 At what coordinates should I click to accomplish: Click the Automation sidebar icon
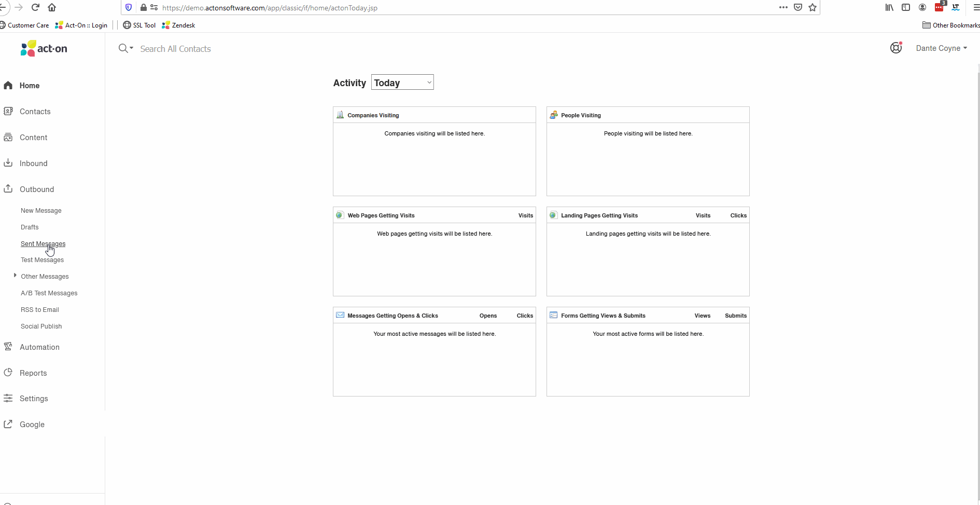coord(8,347)
